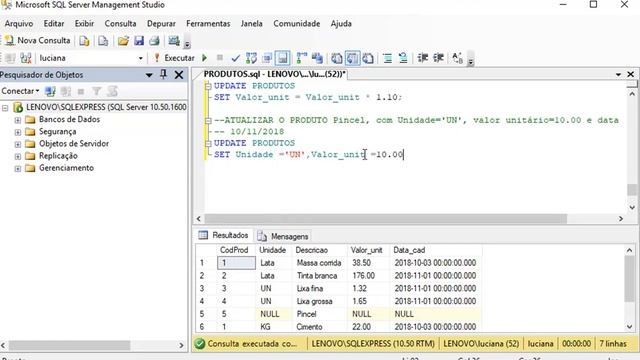Parse the query with the blue checkmark
Image resolution: width=640 pixels, height=360 pixels.
point(236,58)
